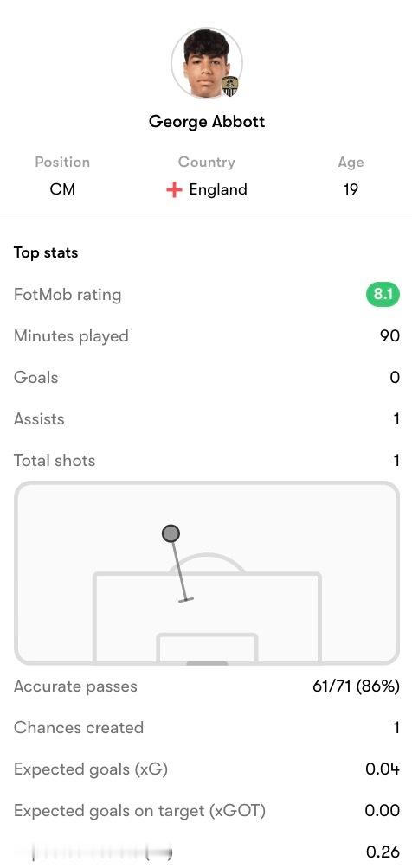Click the Accurate passes stat row
The height and width of the screenshot is (868, 412).
[x=206, y=686]
